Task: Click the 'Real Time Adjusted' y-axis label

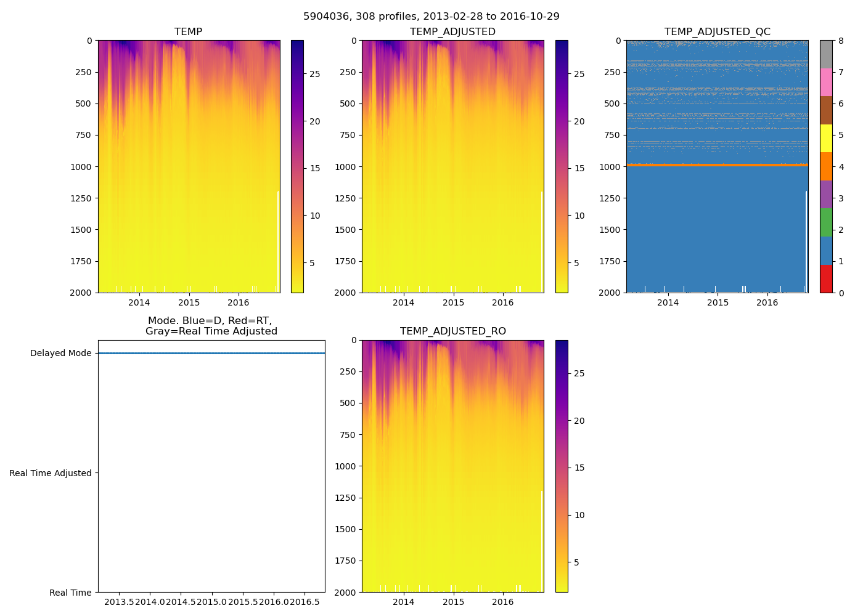Action: [50, 473]
